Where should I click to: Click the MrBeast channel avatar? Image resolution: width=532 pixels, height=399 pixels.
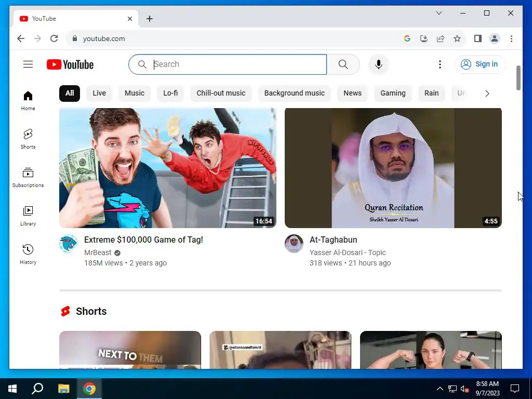[69, 244]
